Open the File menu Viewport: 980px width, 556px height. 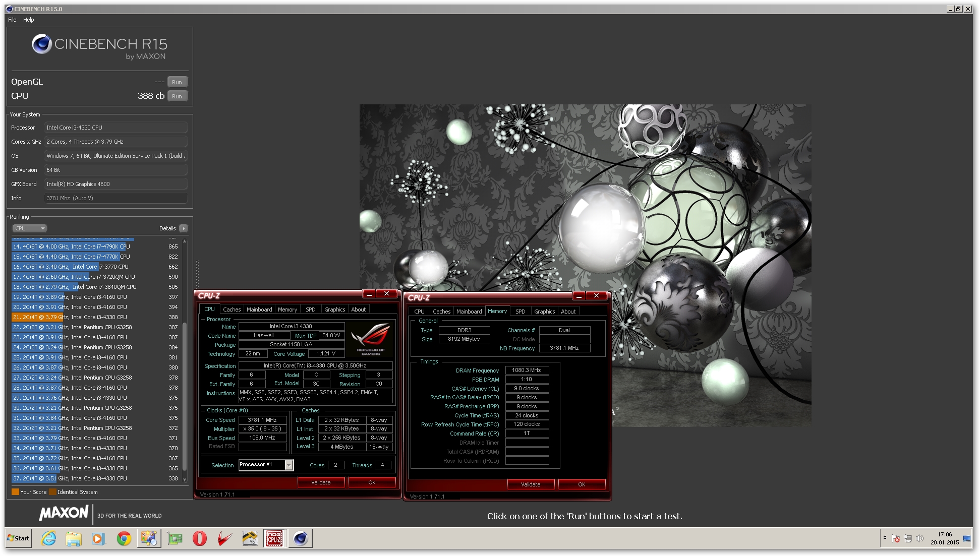[x=12, y=20]
